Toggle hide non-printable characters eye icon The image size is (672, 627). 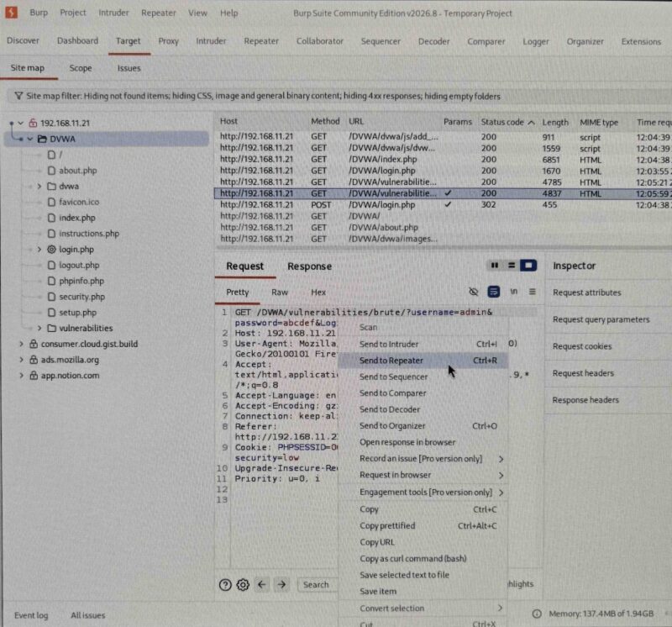(474, 292)
